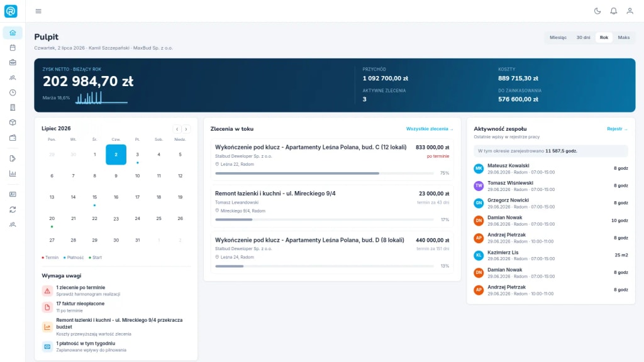Select the Rok period tab
Viewport: 644px width, 362px height.
click(604, 37)
